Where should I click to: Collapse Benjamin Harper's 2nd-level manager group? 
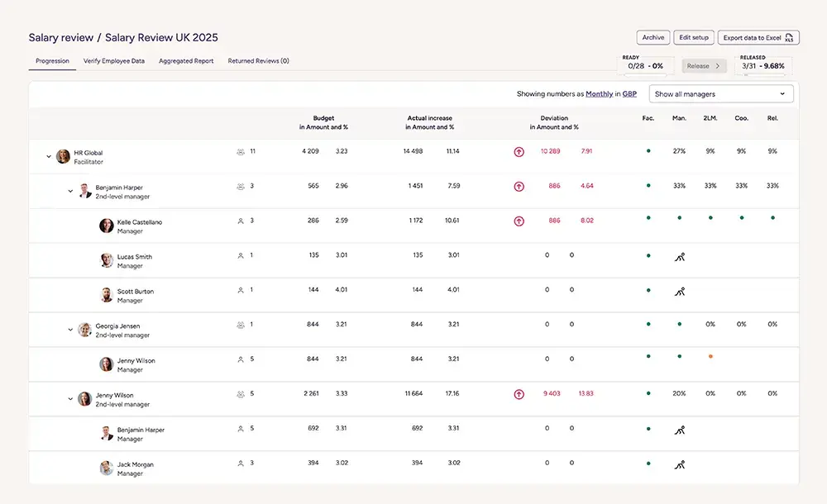pyautogui.click(x=70, y=191)
